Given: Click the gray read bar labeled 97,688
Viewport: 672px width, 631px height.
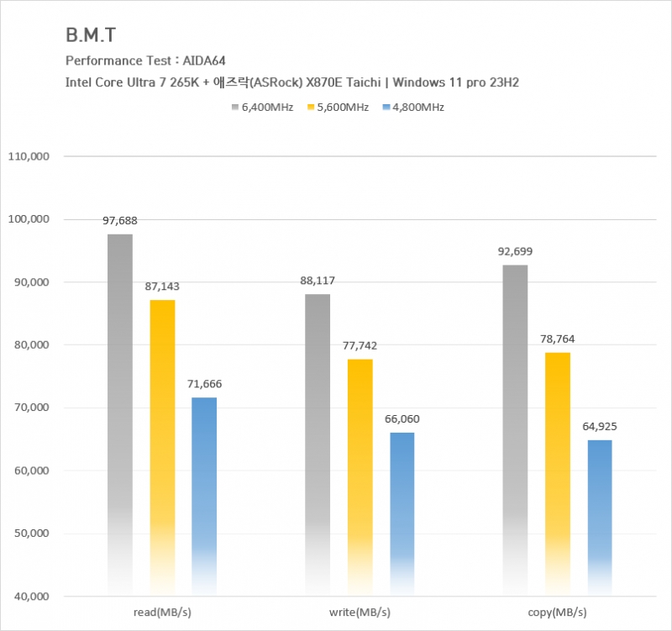Looking at the screenshot, I should click(x=120, y=415).
